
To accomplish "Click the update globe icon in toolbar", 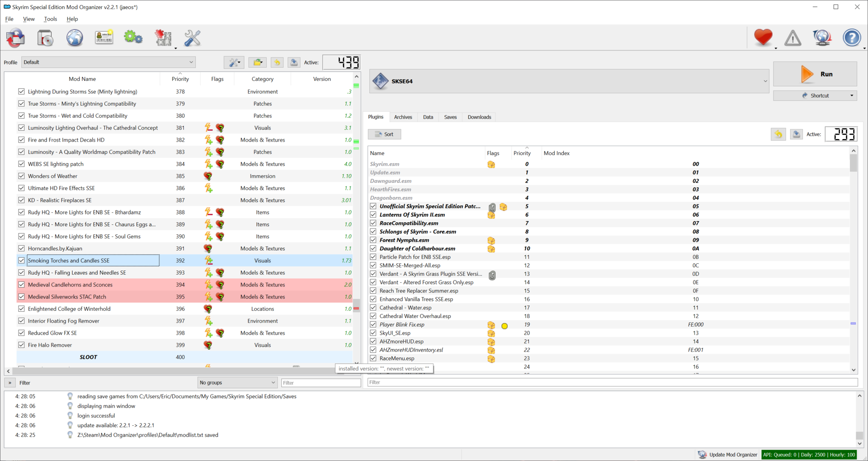I will pyautogui.click(x=822, y=38).
